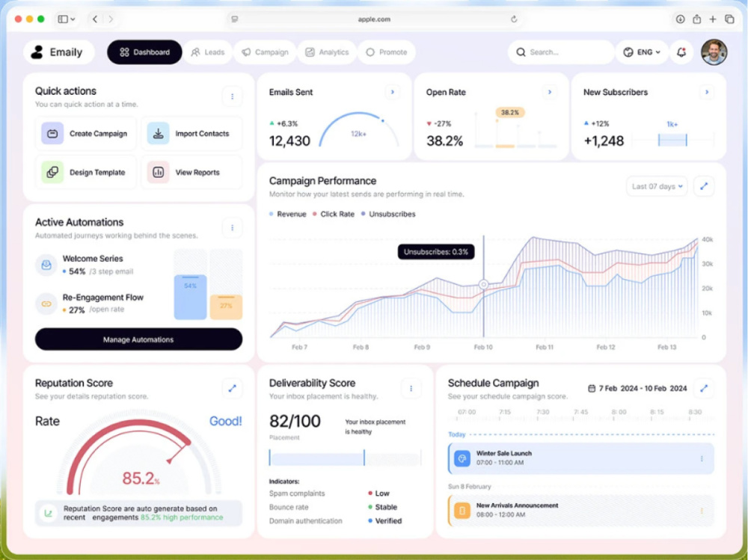Screen dimensions: 748x560
Task: Click the calendar icon beside date range
Action: pos(591,388)
